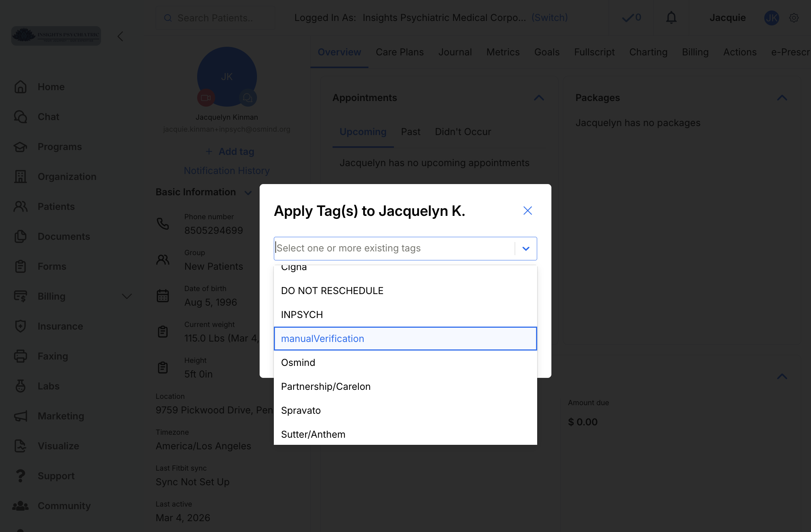This screenshot has width=811, height=532.
Task: Open Labs flask icon
Action: 21,386
